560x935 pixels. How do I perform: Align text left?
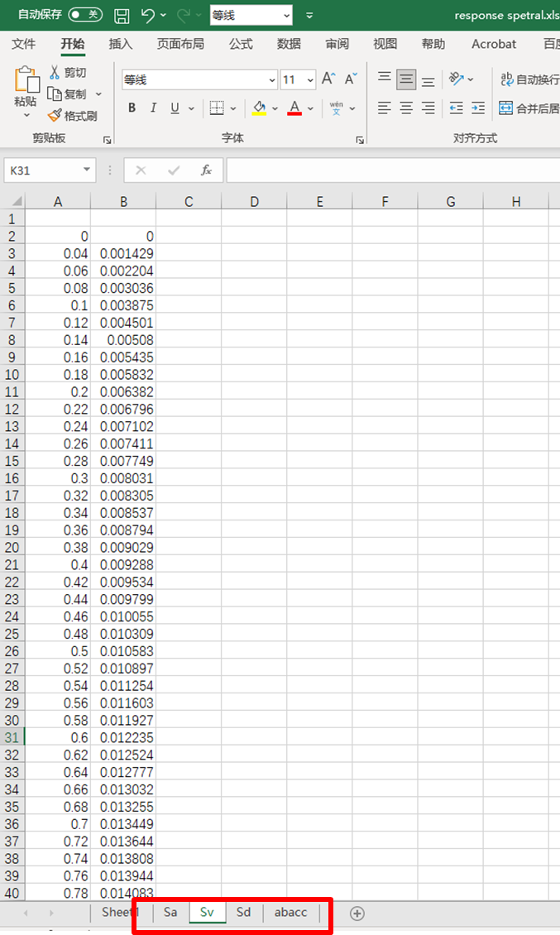point(385,108)
